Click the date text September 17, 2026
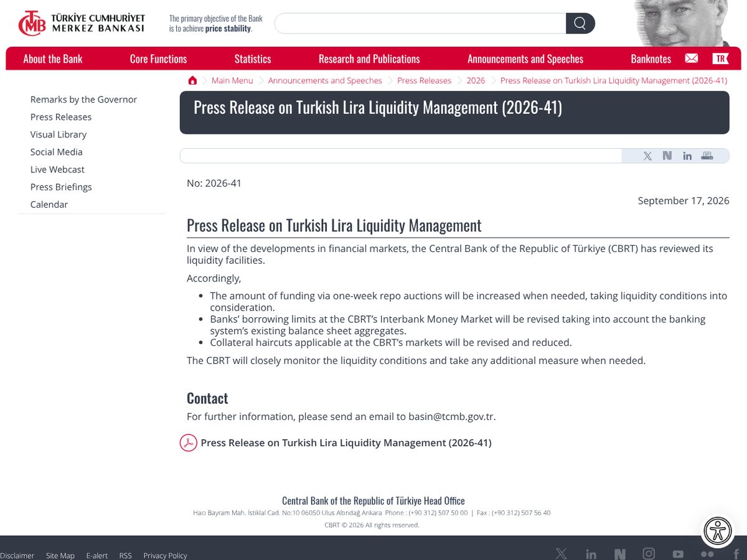This screenshot has height=560, width=747. tap(684, 201)
